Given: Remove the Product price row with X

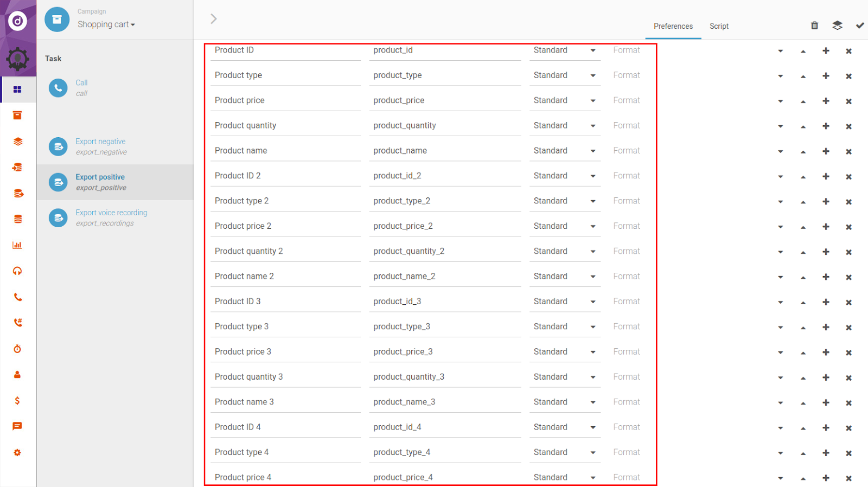Looking at the screenshot, I should point(848,101).
